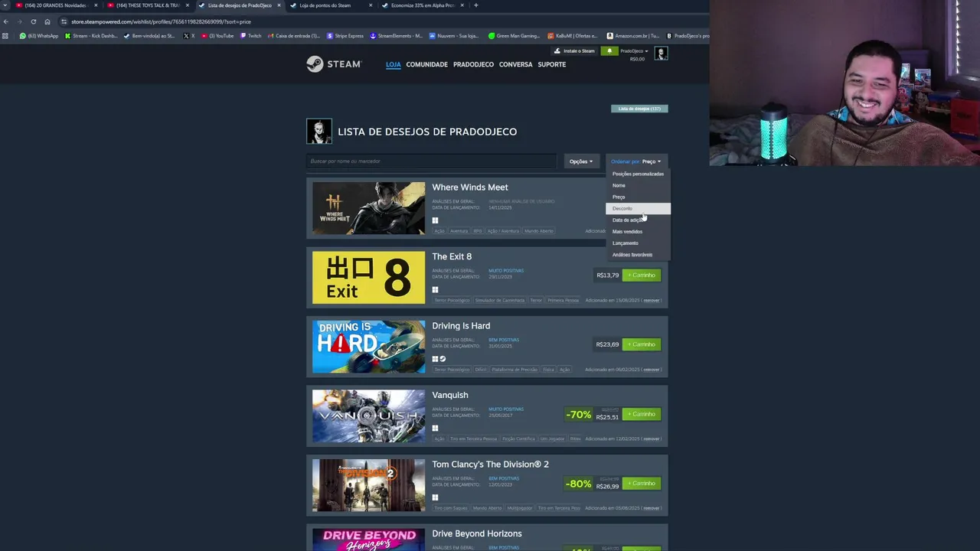Open the YouTube bookmark
The image size is (980, 551).
tap(217, 36)
